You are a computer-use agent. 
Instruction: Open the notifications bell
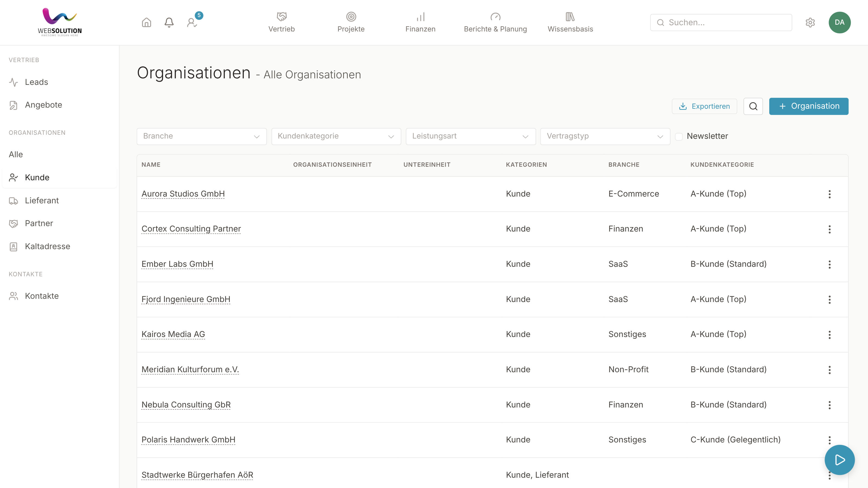(x=169, y=23)
